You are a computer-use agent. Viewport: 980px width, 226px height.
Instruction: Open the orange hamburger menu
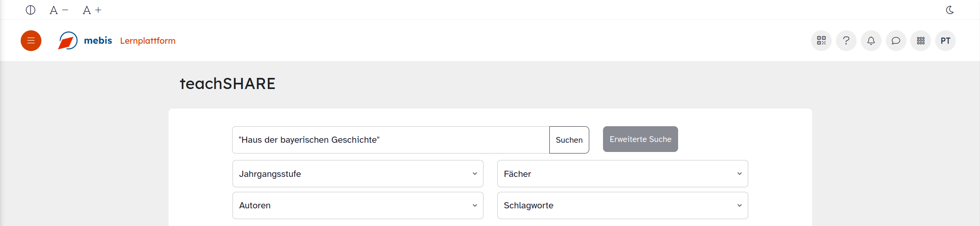[x=31, y=41]
